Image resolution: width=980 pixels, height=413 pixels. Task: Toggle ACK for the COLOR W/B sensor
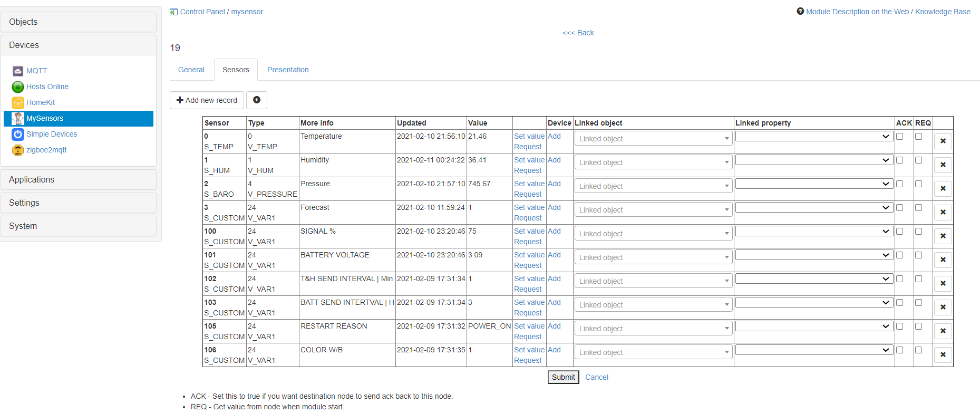coord(900,350)
